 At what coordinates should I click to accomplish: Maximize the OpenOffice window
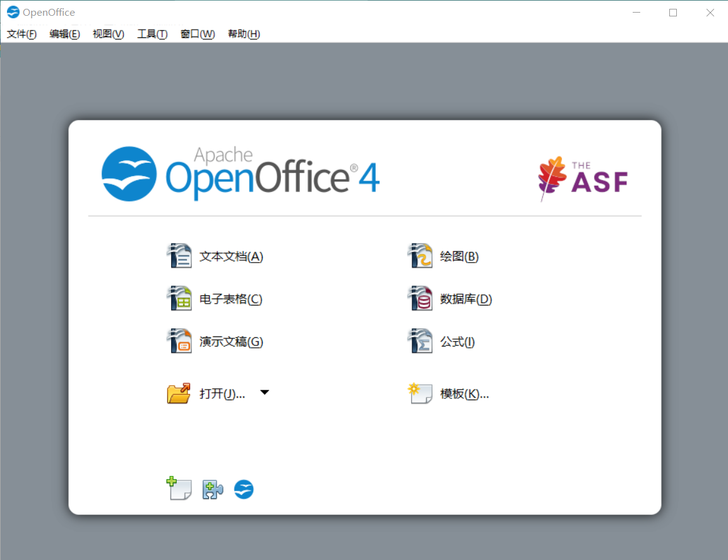click(x=673, y=13)
